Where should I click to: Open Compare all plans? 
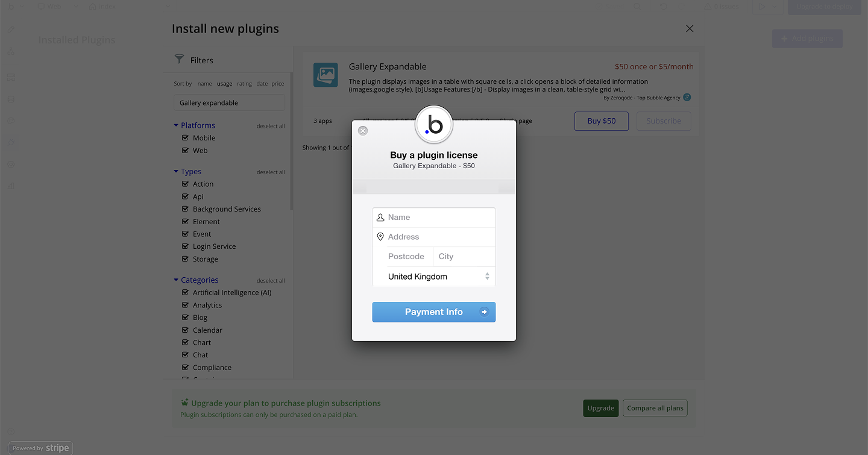[x=655, y=408]
